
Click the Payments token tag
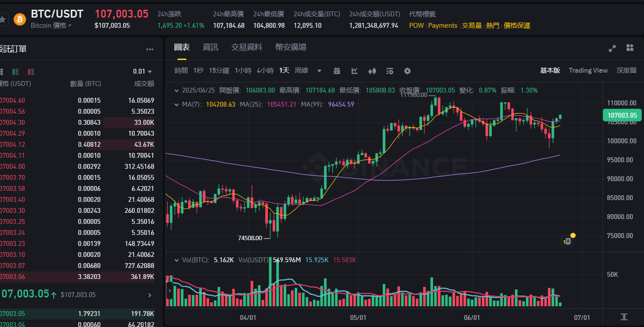pyautogui.click(x=443, y=26)
